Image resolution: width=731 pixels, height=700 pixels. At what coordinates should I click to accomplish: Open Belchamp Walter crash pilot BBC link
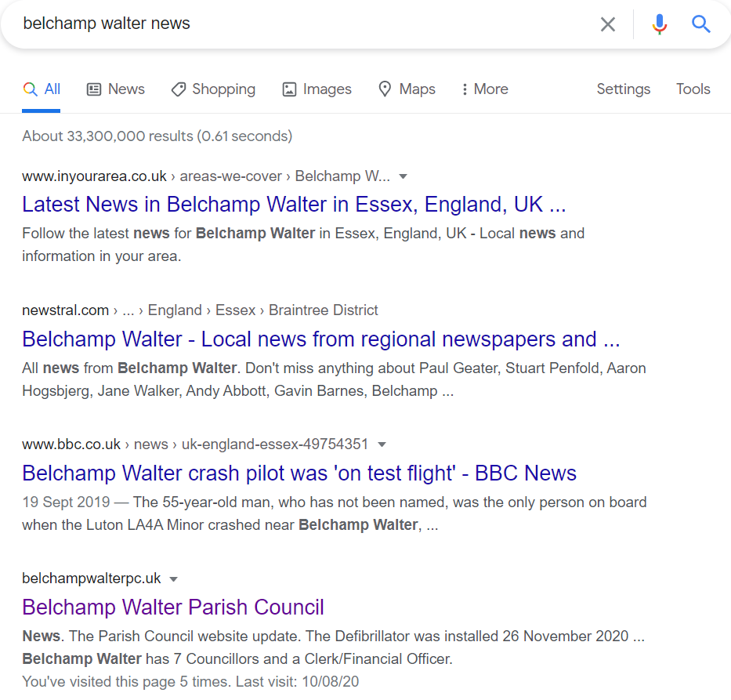tap(299, 473)
